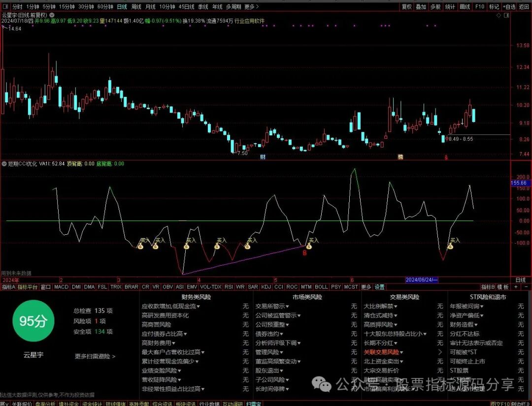Click the diamond icon at chart top-right
This screenshot has height=406, width=532.
[x=499, y=15]
